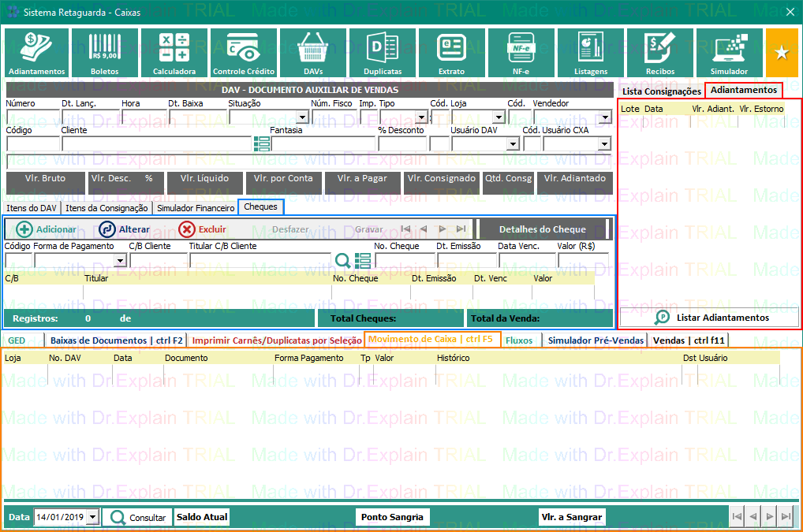Open Controle Crédito from the toolbar

click(244, 53)
